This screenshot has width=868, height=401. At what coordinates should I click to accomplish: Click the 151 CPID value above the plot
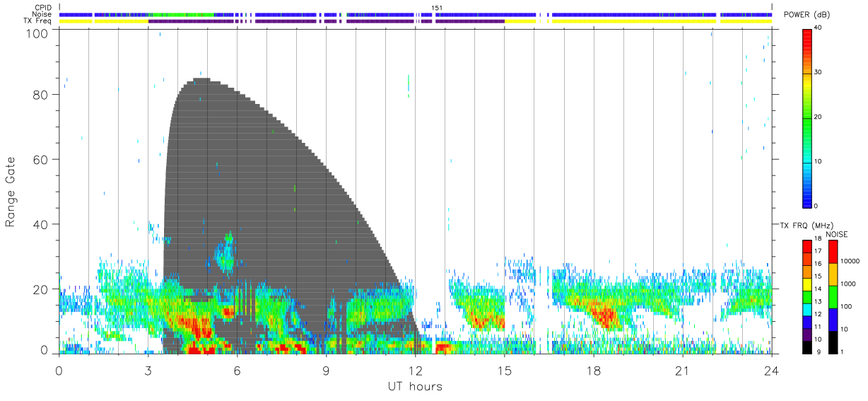pos(437,8)
